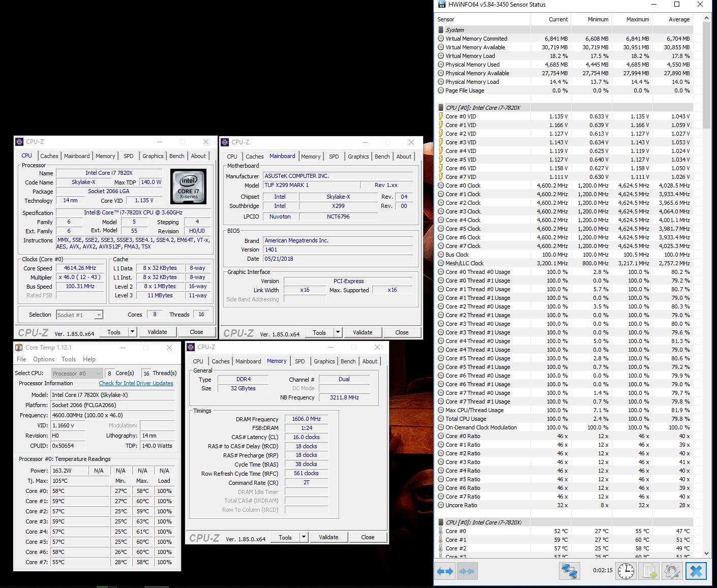Open About tab in CPU-Z Memory window
Image resolution: width=717 pixels, height=588 pixels.
370,361
